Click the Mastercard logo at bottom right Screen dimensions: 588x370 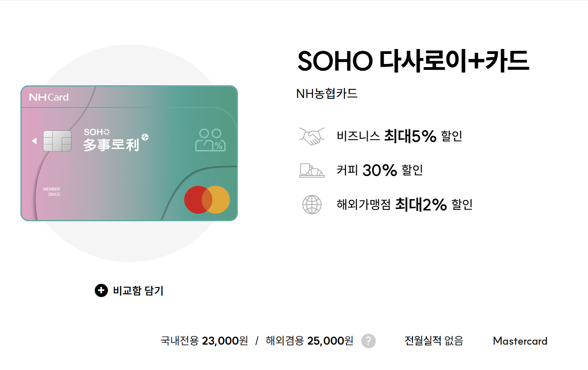coord(520,341)
